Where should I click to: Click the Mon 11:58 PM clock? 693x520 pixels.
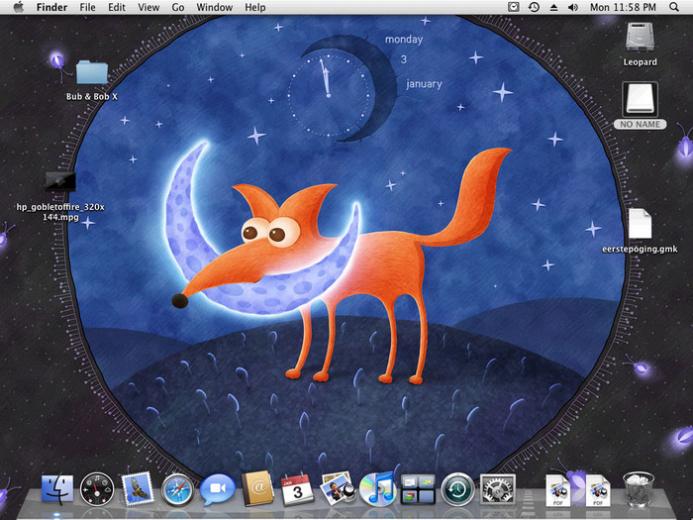(x=623, y=8)
